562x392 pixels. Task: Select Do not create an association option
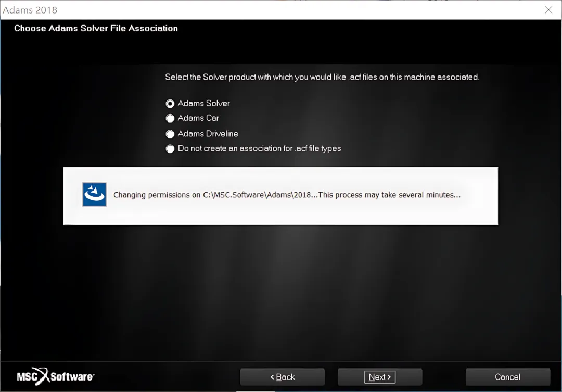[170, 149]
